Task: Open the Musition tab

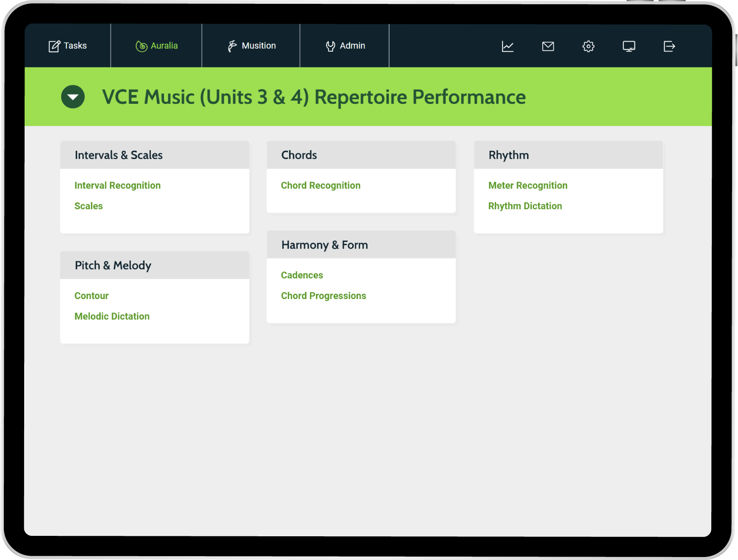Action: 251,46
